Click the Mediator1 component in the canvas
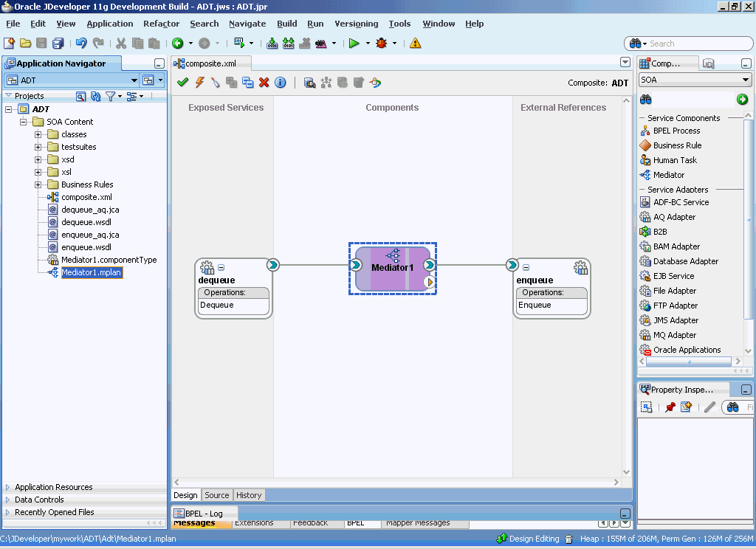Image resolution: width=756 pixels, height=549 pixels. click(x=392, y=268)
